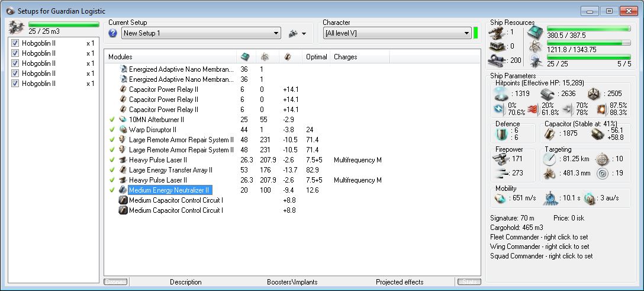Uncheck the fourth Hobgoblin II drone
Image resolution: width=644 pixels, height=291 pixels.
tap(15, 73)
